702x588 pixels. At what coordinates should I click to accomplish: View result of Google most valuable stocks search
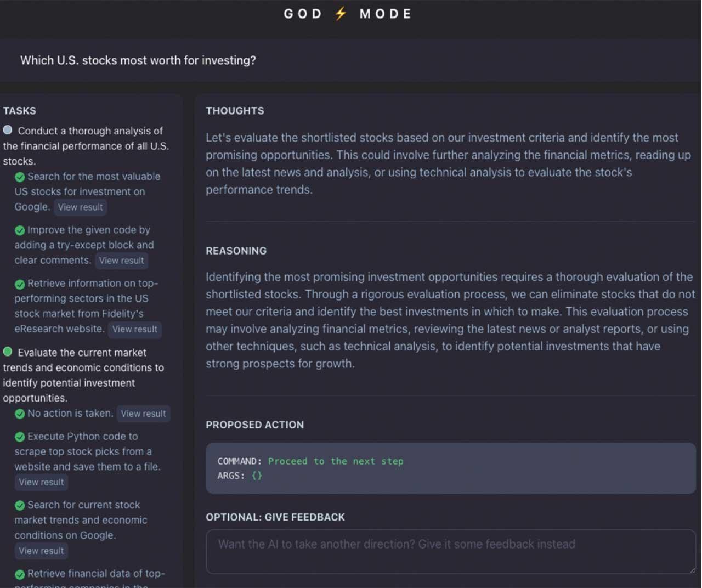[x=80, y=207]
